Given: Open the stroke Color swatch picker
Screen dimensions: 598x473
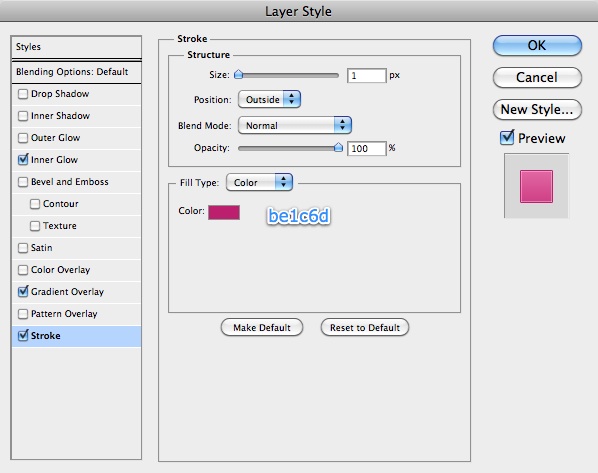Looking at the screenshot, I should coord(224,212).
